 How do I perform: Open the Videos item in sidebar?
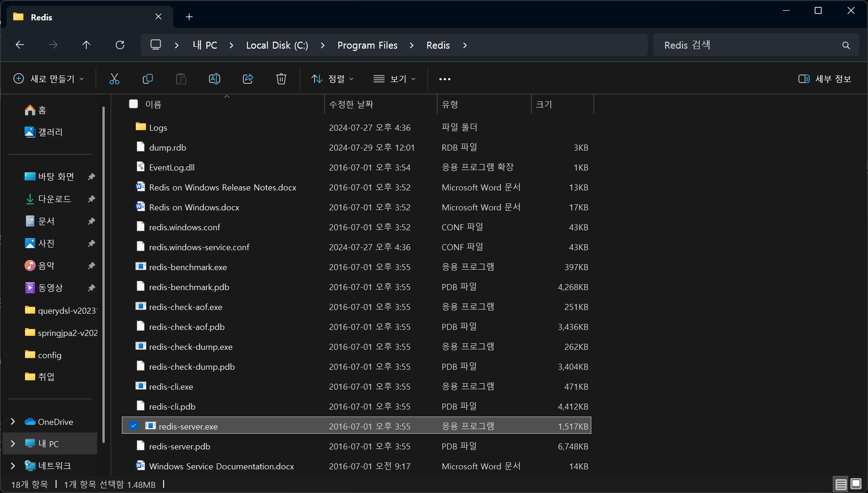click(44, 288)
